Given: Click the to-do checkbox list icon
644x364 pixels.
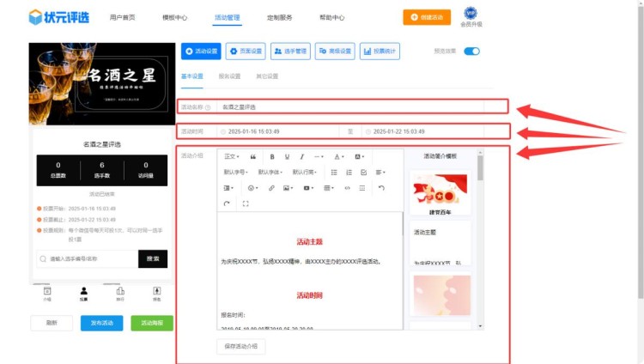Looking at the screenshot, I should pyautogui.click(x=363, y=172).
